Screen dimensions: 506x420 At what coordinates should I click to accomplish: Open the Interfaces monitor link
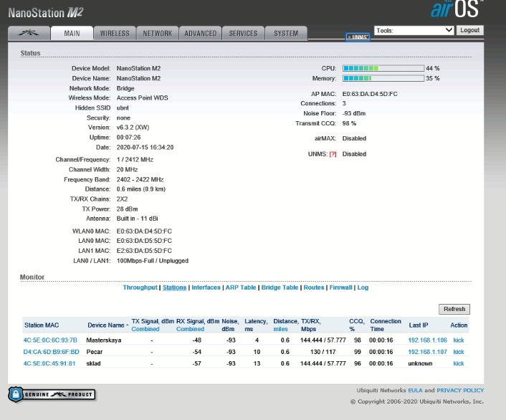coord(206,287)
